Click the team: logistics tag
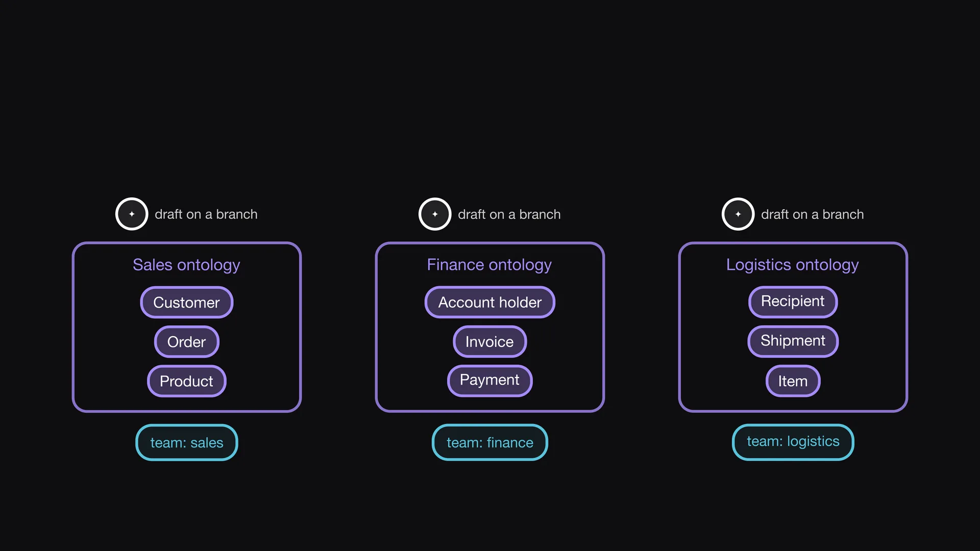This screenshot has height=551, width=980. tap(793, 442)
